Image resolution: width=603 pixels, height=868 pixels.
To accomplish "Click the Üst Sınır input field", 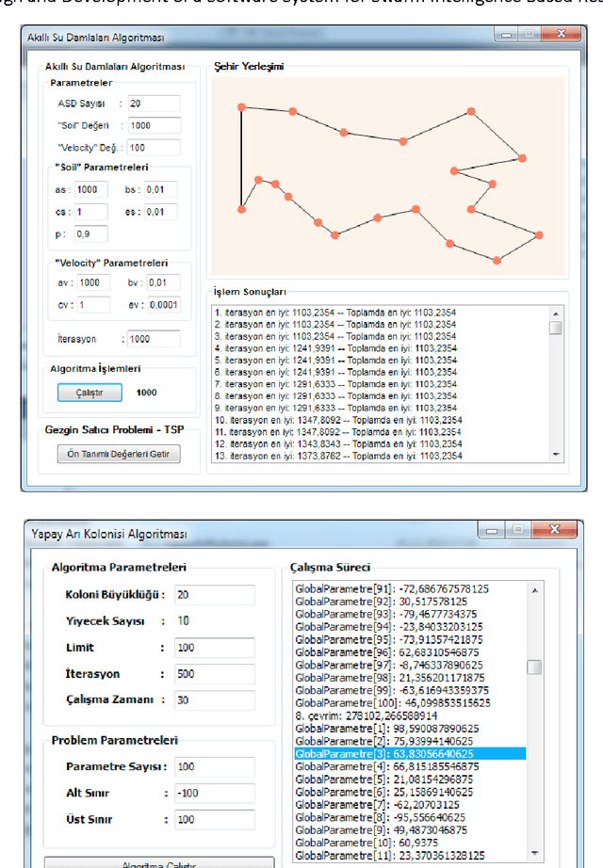I will (x=215, y=820).
